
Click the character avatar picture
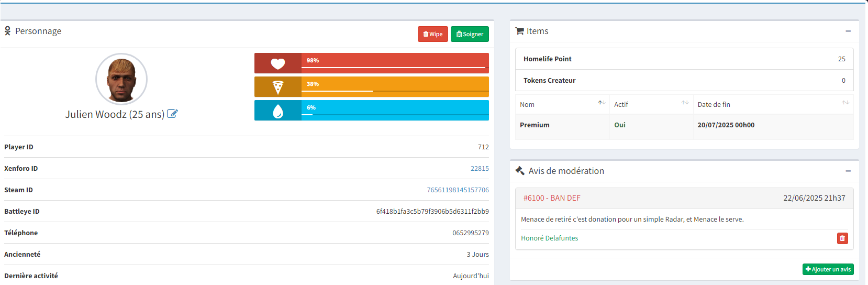(x=121, y=79)
